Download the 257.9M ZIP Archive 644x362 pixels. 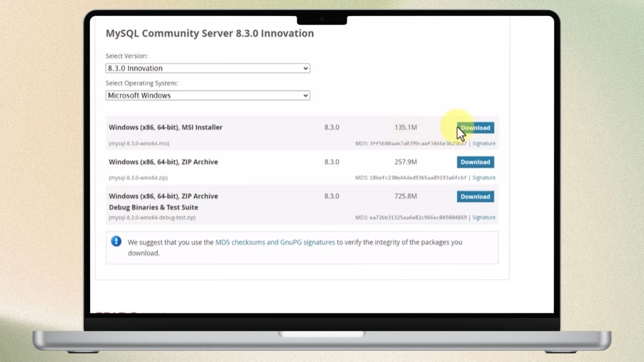(475, 162)
